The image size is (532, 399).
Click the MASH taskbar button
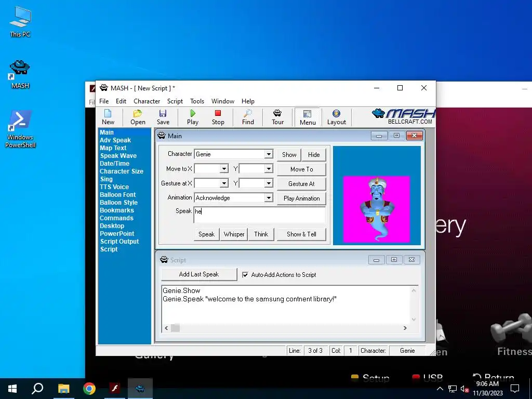(x=140, y=389)
